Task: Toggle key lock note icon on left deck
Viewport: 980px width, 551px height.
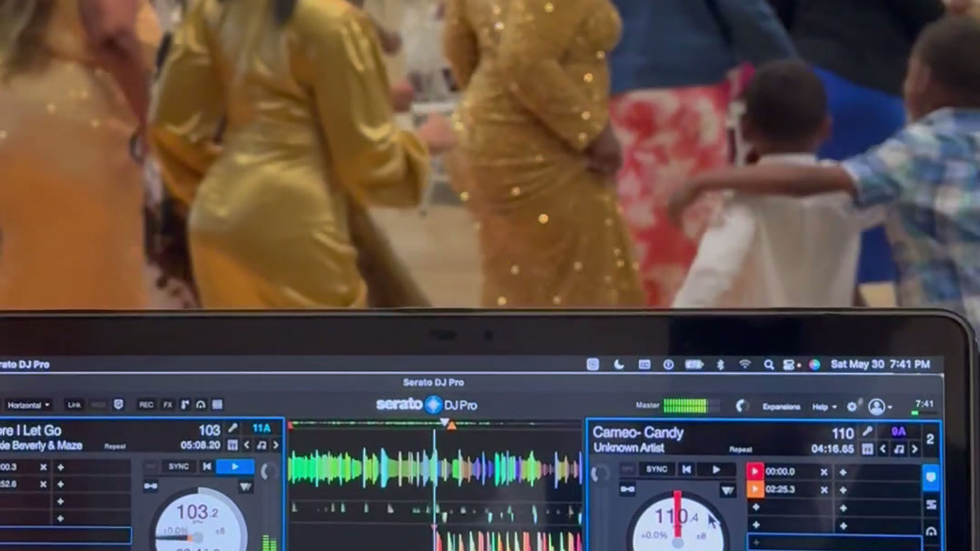Action: click(x=262, y=445)
